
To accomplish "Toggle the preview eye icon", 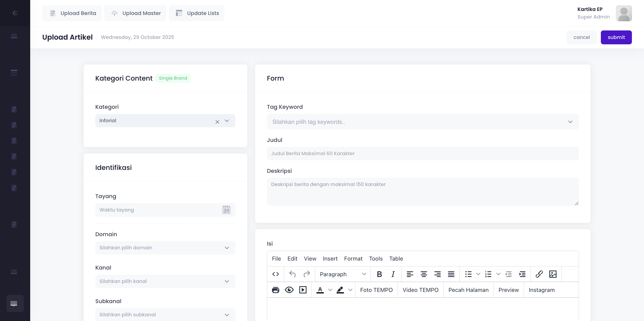I will [289, 290].
